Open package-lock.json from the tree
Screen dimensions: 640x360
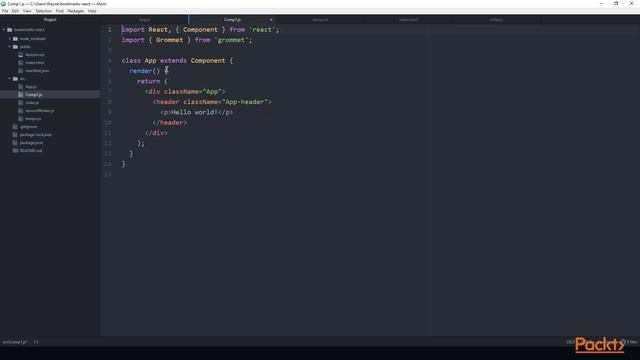[36, 134]
